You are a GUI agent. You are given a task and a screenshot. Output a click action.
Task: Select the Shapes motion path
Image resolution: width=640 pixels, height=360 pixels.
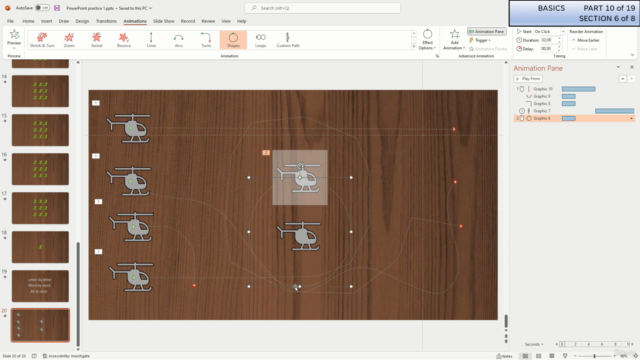coord(233,40)
